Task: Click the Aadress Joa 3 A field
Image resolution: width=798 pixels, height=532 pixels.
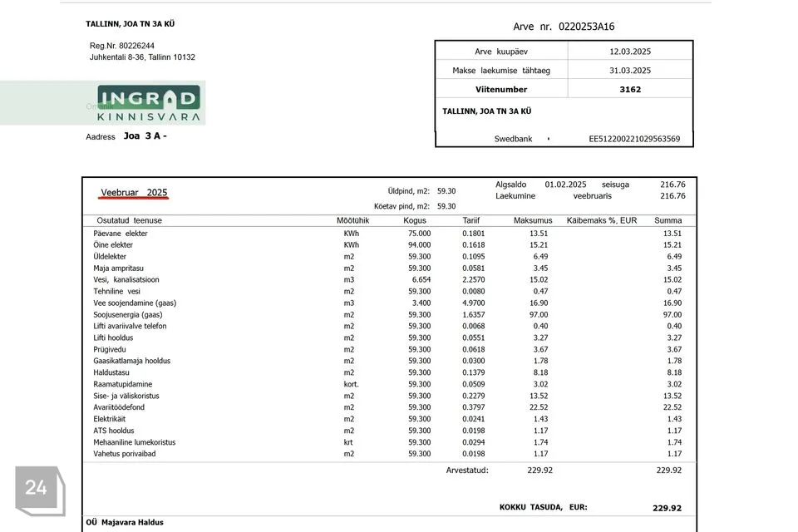Action: (126, 135)
